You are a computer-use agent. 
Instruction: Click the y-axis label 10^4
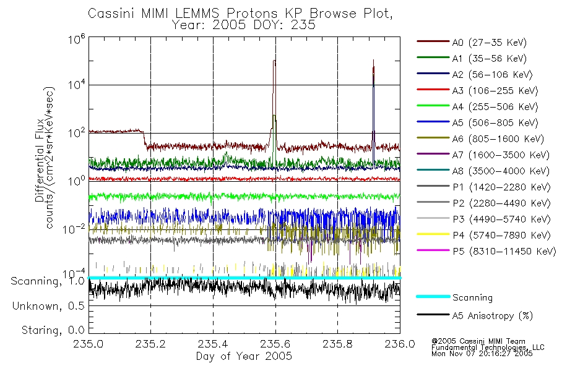[77, 85]
